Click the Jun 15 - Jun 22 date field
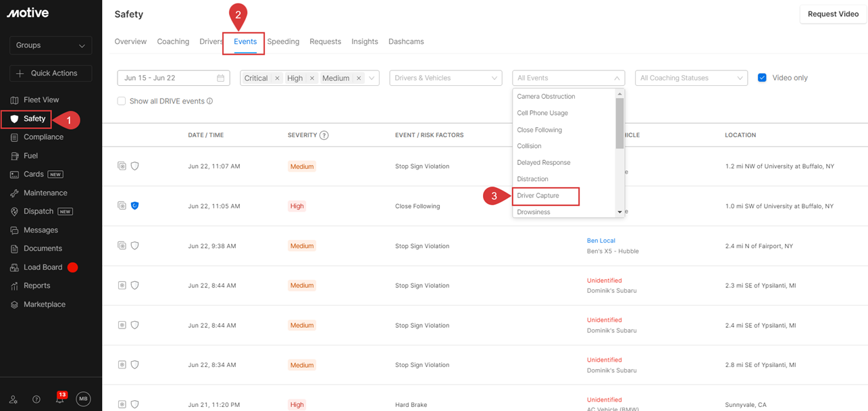Image resolution: width=868 pixels, height=411 pixels. pos(174,78)
